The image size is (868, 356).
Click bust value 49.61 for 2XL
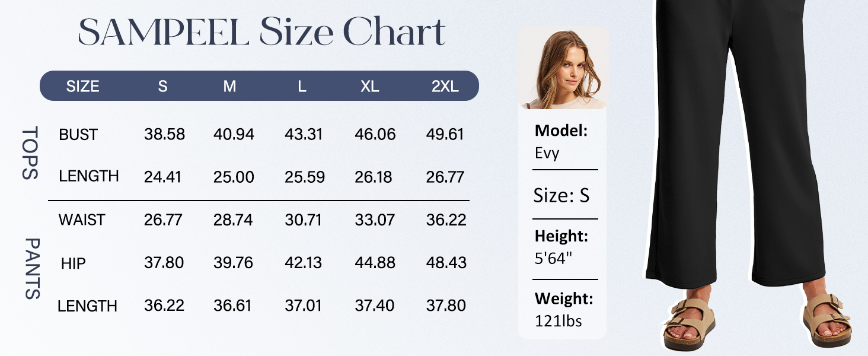pyautogui.click(x=445, y=135)
